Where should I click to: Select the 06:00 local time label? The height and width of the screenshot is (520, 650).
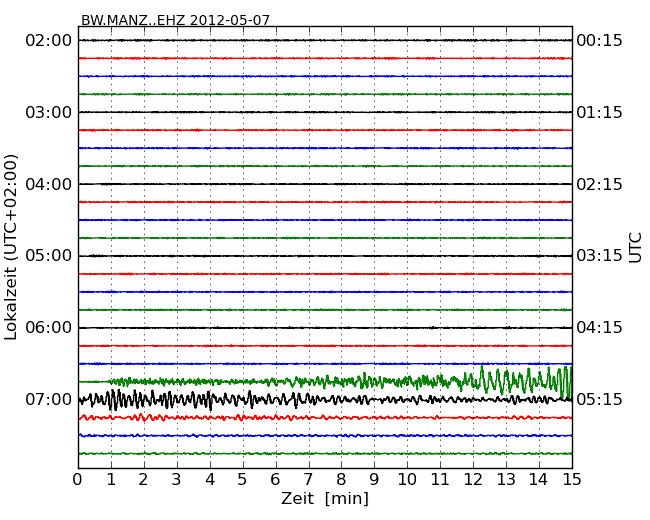pos(49,328)
